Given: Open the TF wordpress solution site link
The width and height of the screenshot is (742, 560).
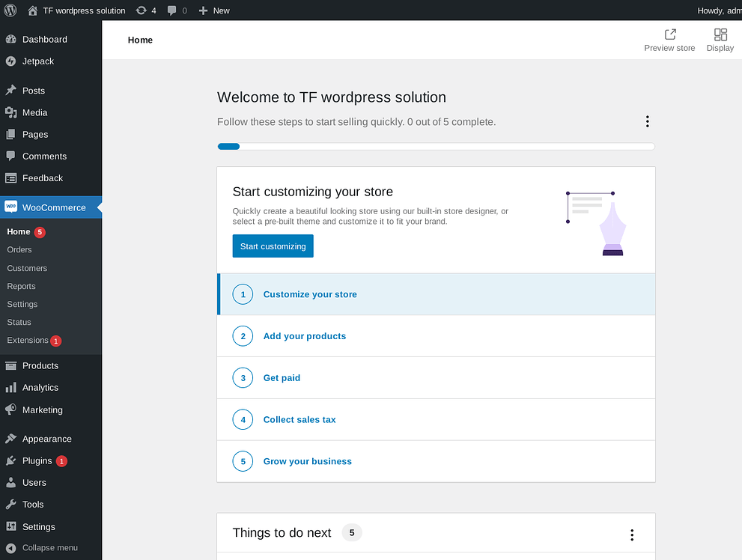Looking at the screenshot, I should [x=83, y=10].
